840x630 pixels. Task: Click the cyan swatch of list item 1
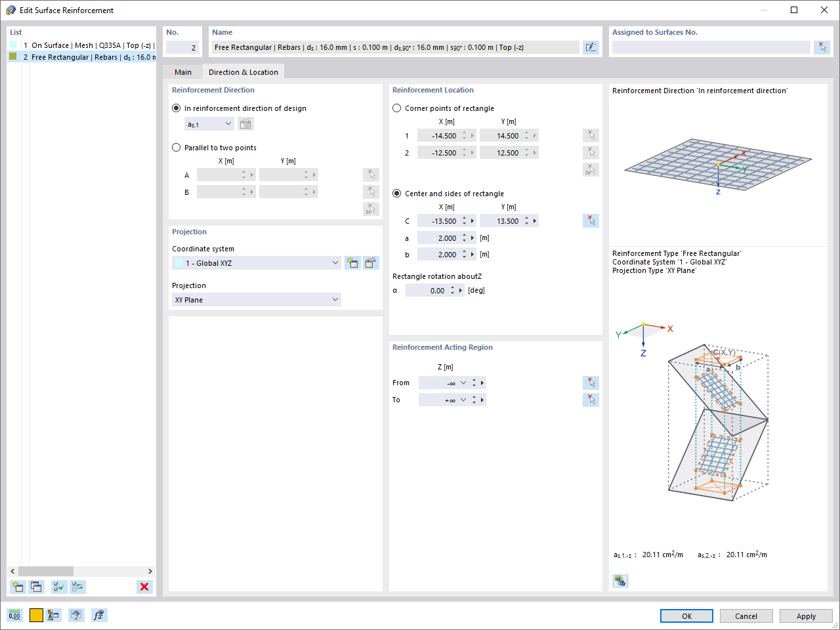point(13,45)
